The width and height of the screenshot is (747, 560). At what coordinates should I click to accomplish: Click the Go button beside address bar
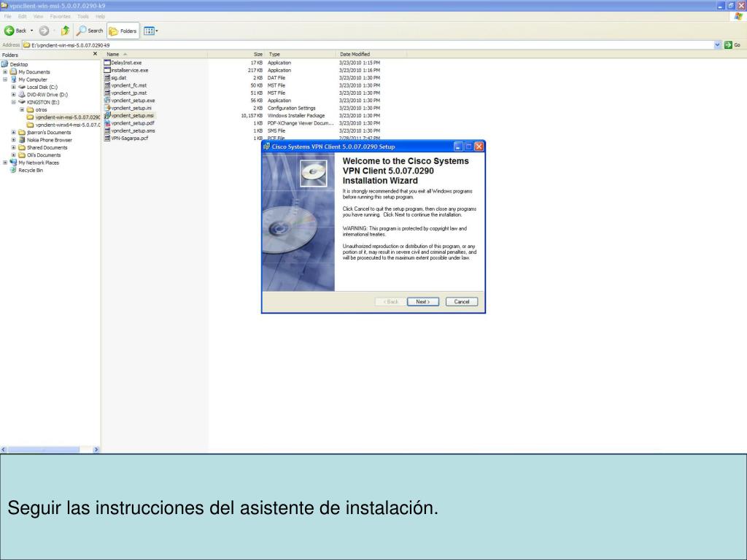(x=732, y=44)
